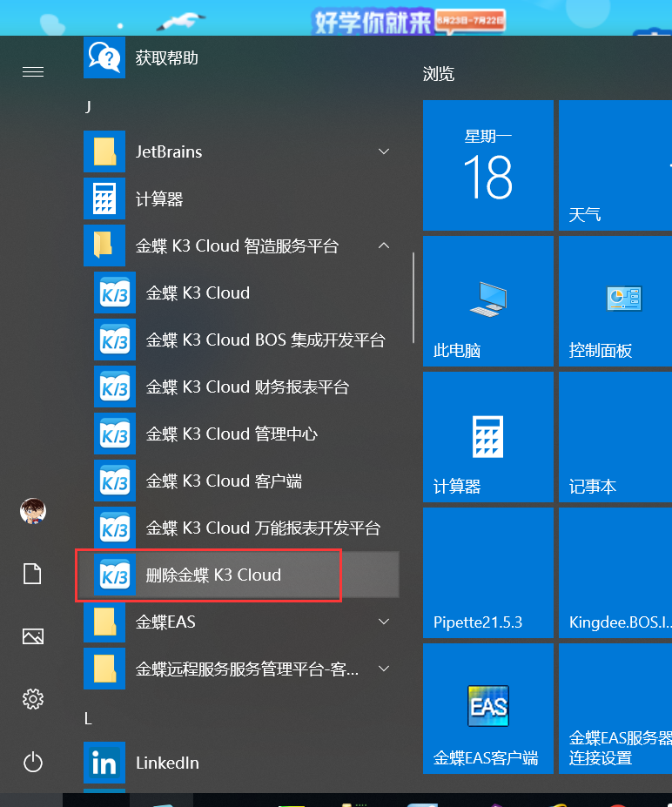
Task: Open 金蝶 K3 Cloud 财务报表平台 icon
Action: coord(115,387)
